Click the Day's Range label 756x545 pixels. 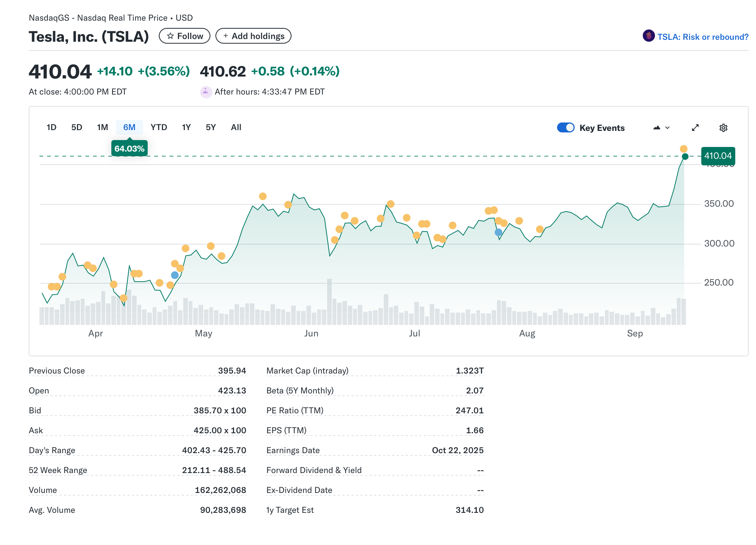(x=52, y=450)
